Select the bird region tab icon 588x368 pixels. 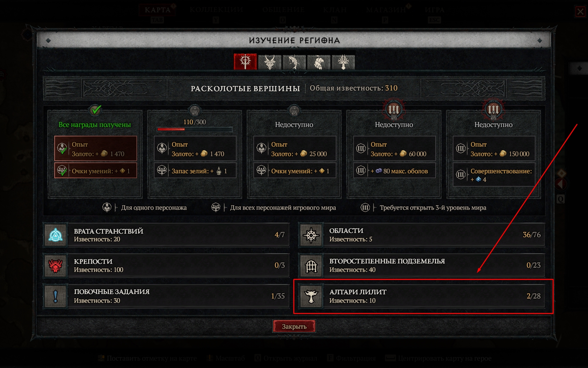pos(319,62)
